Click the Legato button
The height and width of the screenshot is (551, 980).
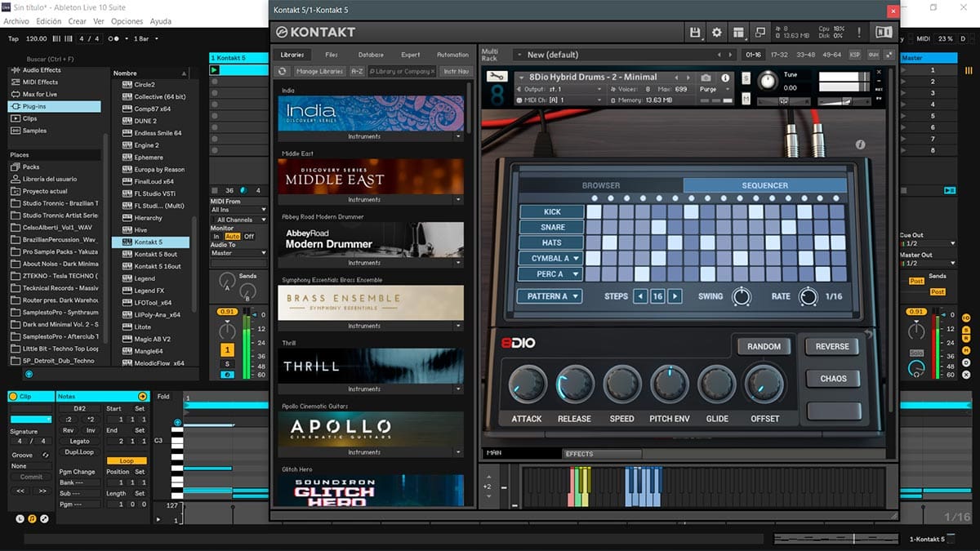[x=79, y=442]
